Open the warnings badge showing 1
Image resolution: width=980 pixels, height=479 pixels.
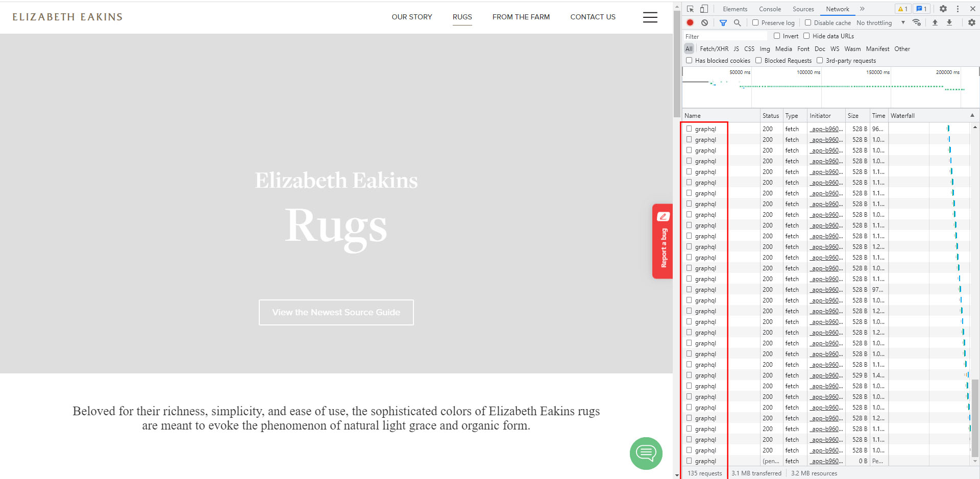point(902,9)
